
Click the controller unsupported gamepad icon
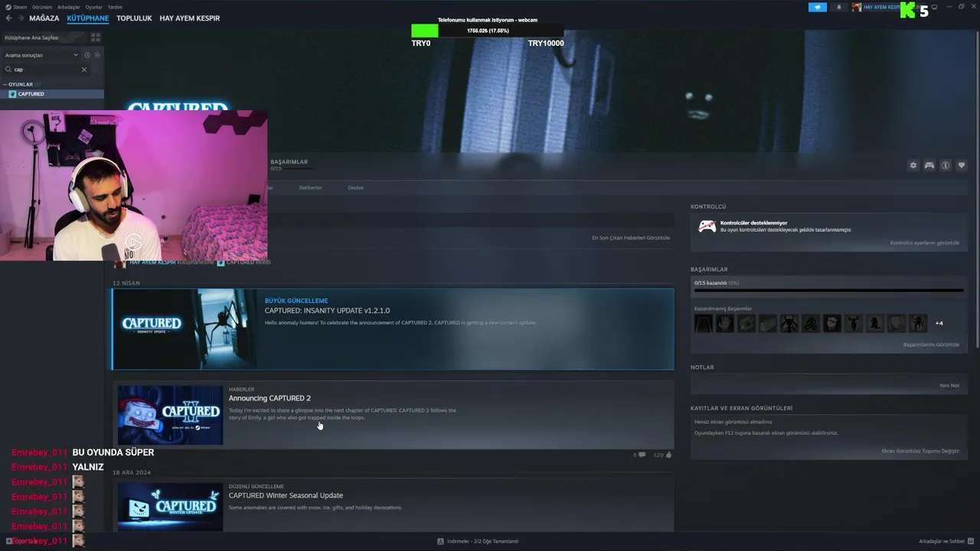pos(707,226)
